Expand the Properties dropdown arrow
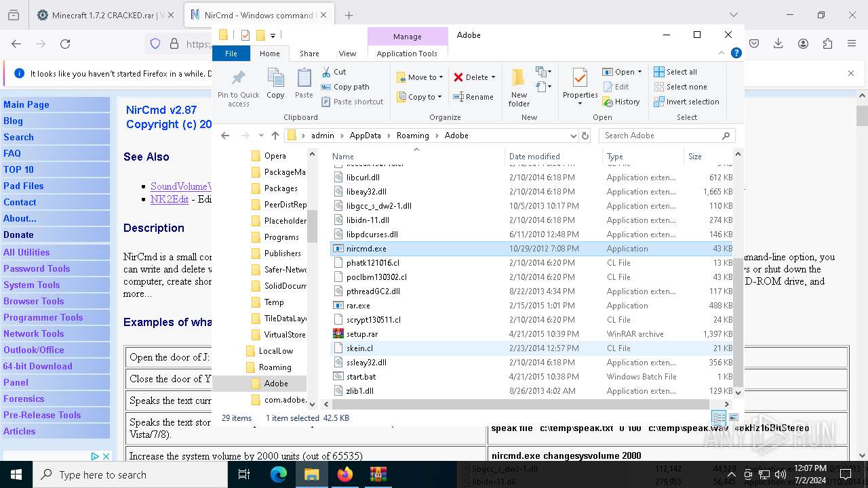 (580, 104)
